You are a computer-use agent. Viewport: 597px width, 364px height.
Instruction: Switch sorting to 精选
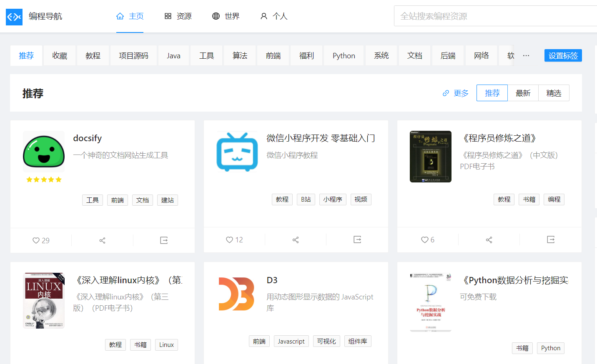[x=554, y=93]
